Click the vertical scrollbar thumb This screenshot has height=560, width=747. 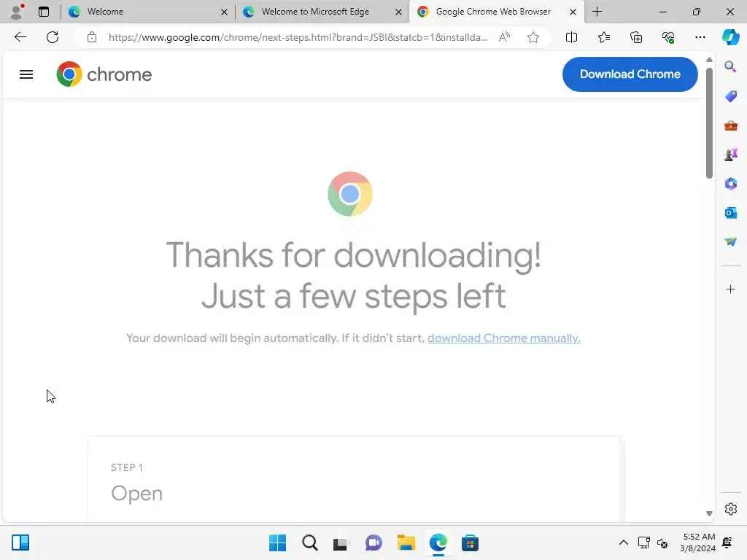[709, 122]
